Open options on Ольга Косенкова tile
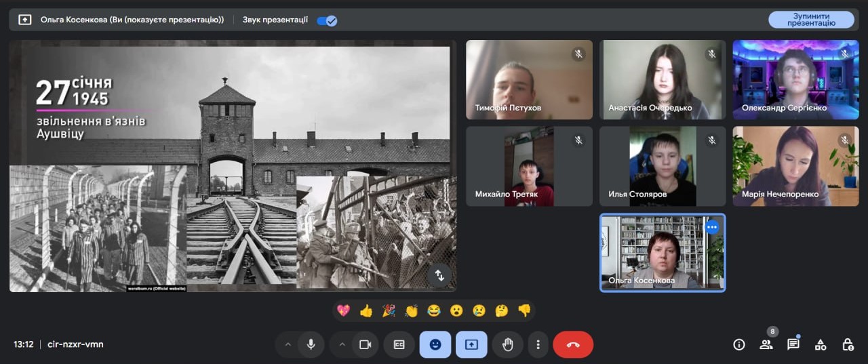The height and width of the screenshot is (364, 868). coord(711,228)
